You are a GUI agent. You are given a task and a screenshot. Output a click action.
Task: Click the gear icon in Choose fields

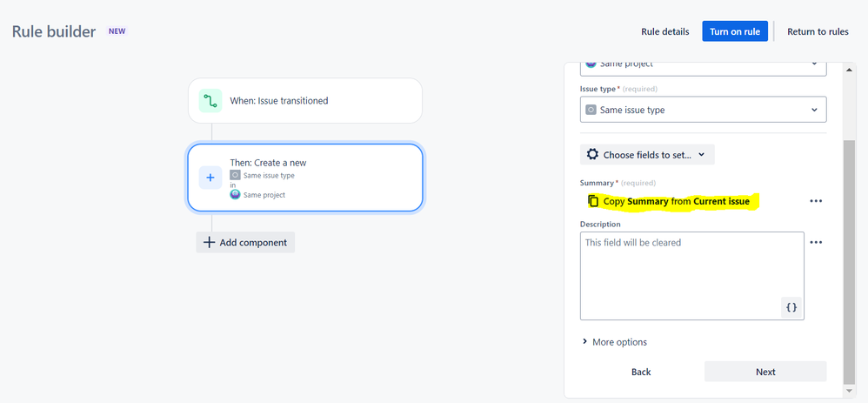point(592,155)
